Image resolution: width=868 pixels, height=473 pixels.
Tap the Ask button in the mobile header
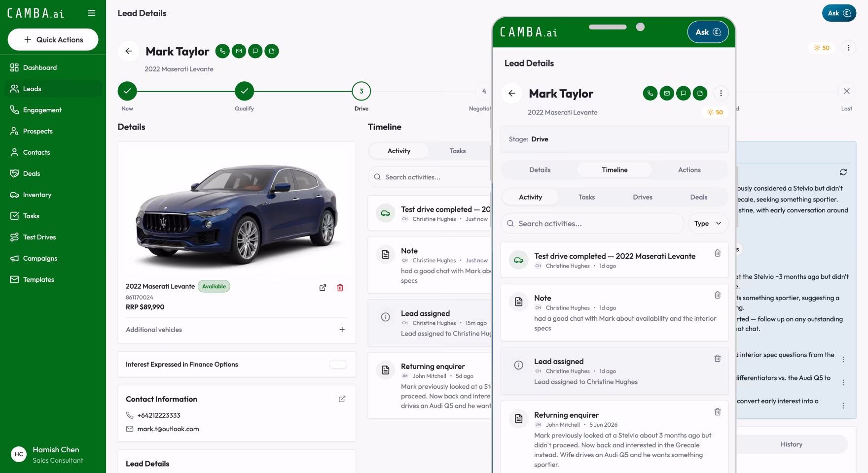[708, 32]
